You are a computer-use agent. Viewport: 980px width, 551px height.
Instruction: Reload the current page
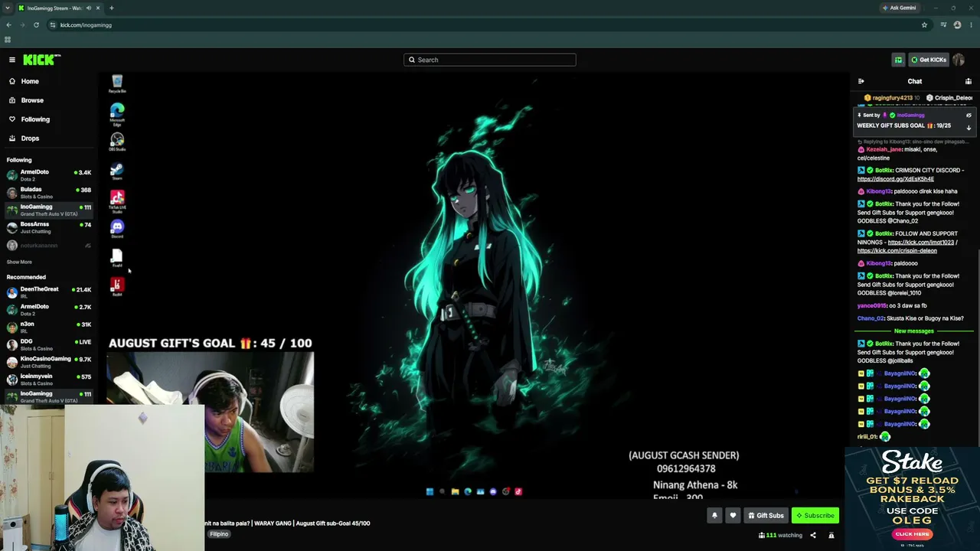(36, 25)
